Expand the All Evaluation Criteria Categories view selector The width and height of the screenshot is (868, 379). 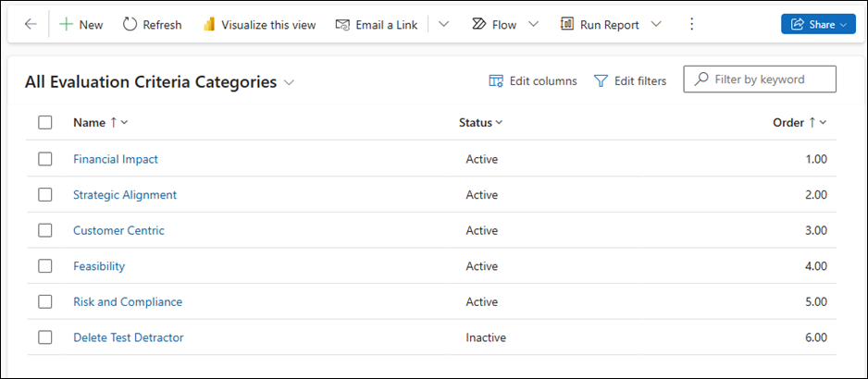click(290, 82)
